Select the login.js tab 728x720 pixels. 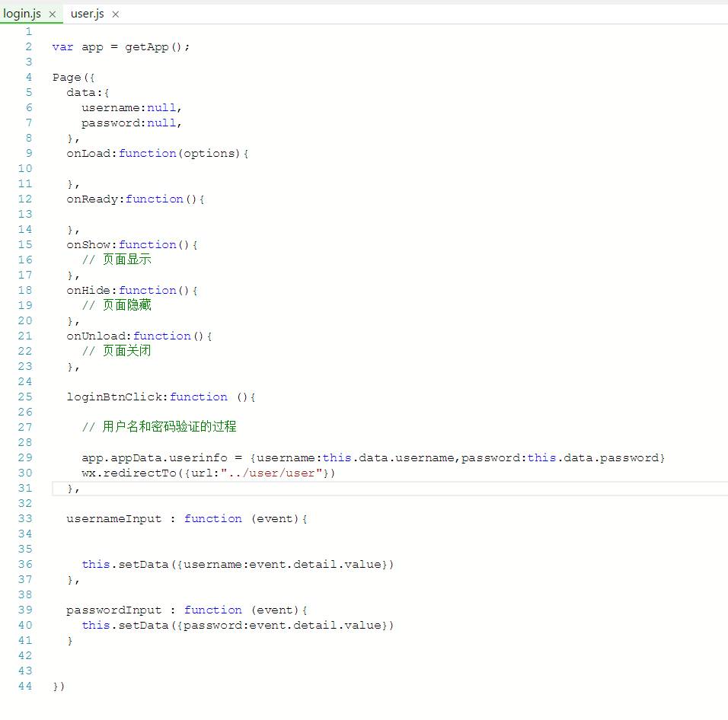22,14
